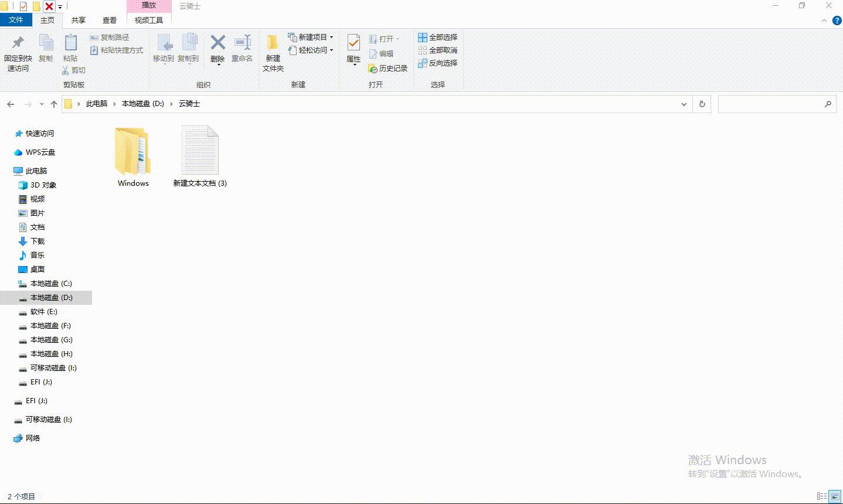Open the 播放 tab under 视频工具
The height and width of the screenshot is (504, 843).
pyautogui.click(x=148, y=5)
